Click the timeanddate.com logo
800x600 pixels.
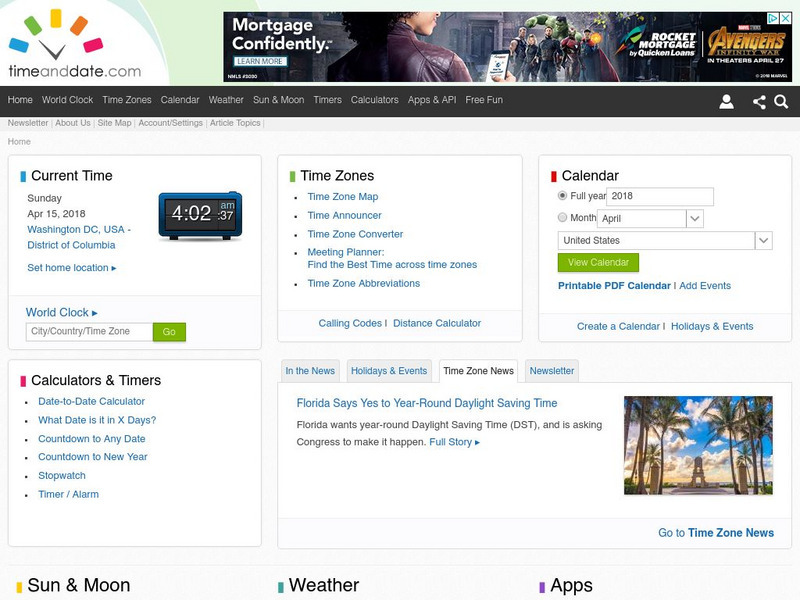coord(74,43)
